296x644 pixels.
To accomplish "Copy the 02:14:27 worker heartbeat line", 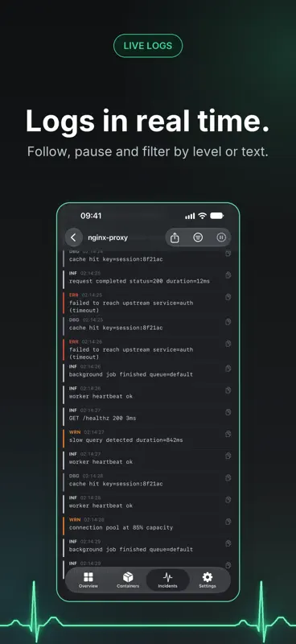I will (228, 456).
